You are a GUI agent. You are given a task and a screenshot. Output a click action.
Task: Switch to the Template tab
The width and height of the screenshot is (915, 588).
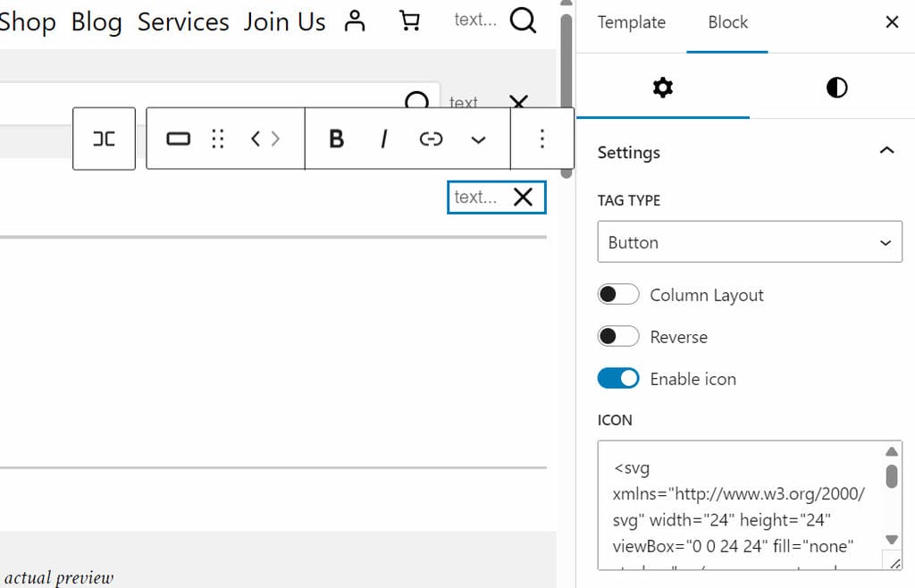tap(631, 22)
